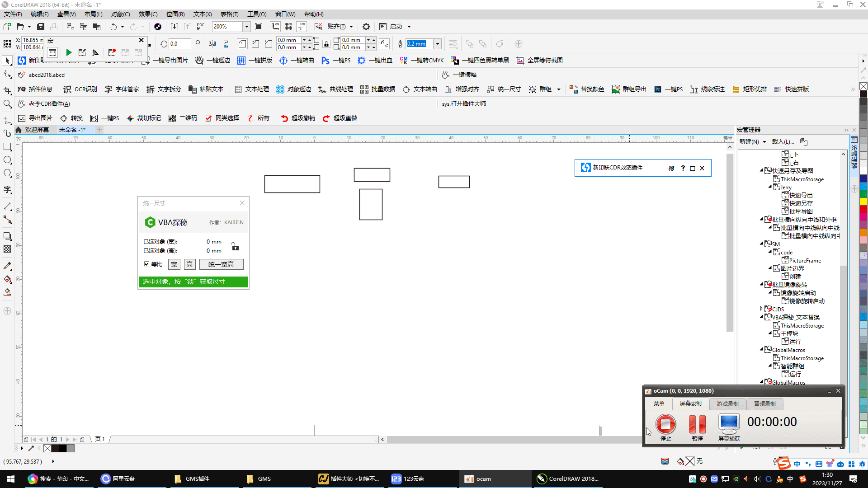Click the rotation angle input field
The image size is (868, 488).
(179, 44)
